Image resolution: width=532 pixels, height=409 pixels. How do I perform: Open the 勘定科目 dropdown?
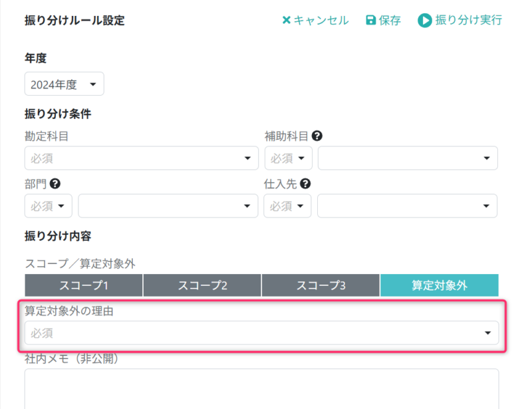[141, 158]
